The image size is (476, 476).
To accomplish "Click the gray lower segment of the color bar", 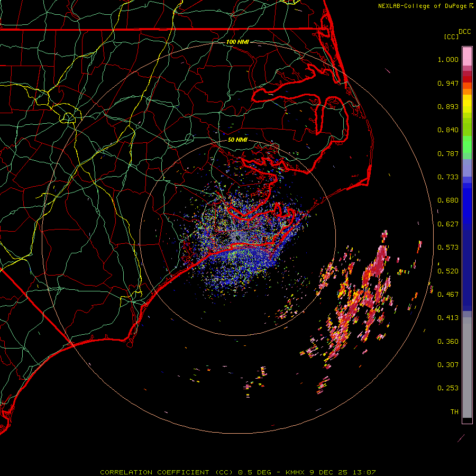I will click(467, 368).
